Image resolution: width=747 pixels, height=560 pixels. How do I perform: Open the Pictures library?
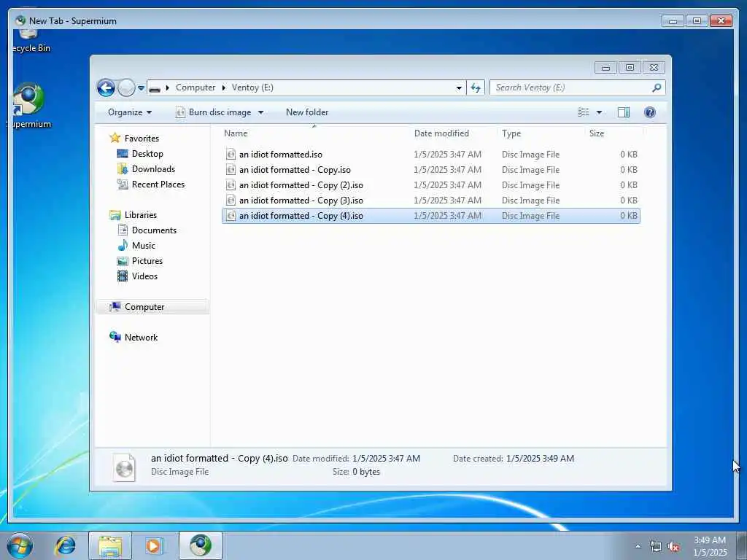[147, 260]
